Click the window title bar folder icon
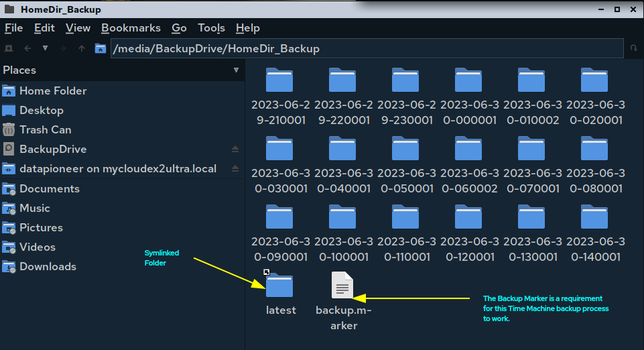Screen dimensions: 644x350 pyautogui.click(x=9, y=9)
